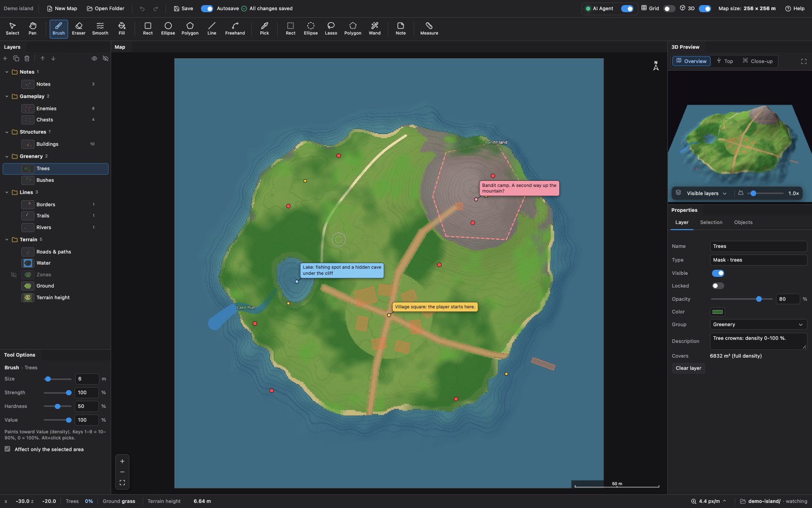Switch to the Selection tab
This screenshot has width=812, height=508.
711,223
